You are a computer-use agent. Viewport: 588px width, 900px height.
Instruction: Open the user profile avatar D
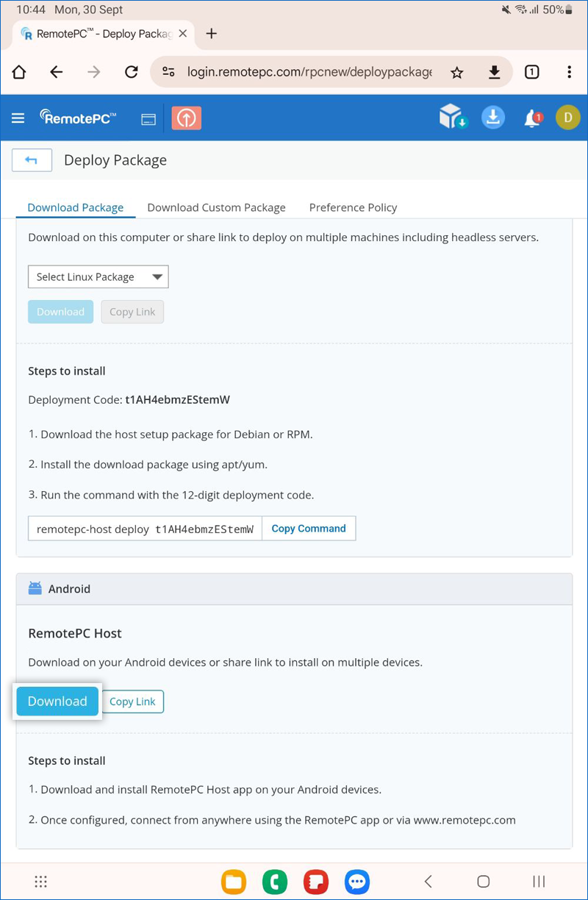pos(567,118)
